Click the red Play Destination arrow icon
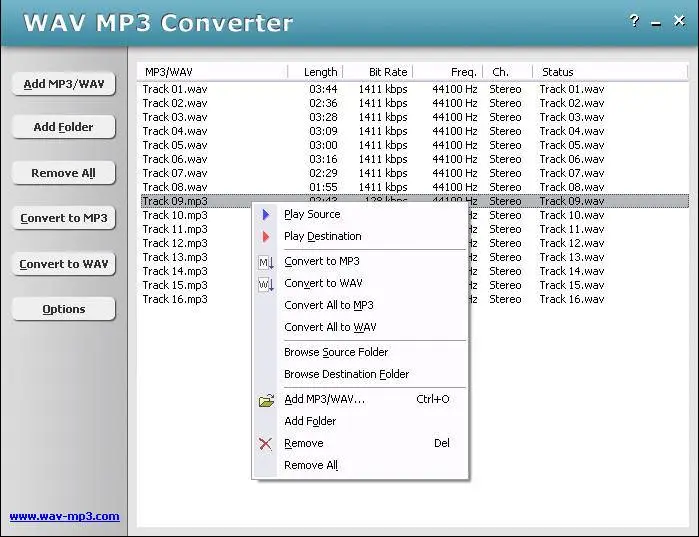 (x=266, y=237)
